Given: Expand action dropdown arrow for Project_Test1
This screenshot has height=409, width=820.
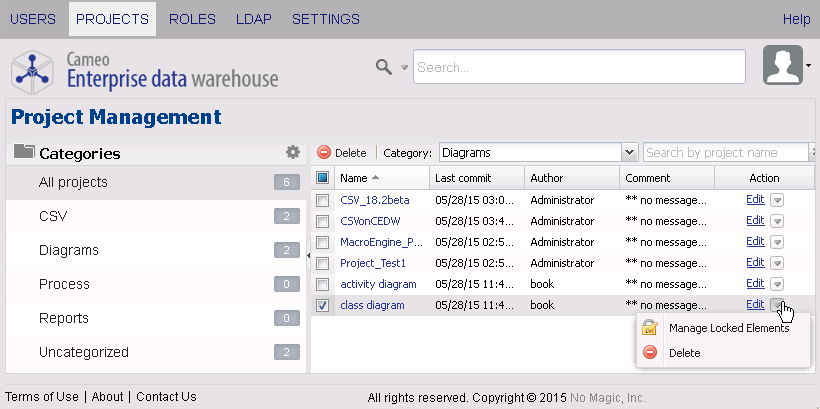Looking at the screenshot, I should 777,263.
